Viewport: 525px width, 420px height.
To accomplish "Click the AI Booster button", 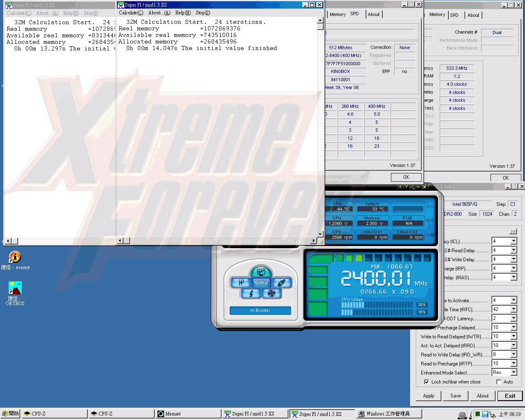I will pyautogui.click(x=260, y=310).
